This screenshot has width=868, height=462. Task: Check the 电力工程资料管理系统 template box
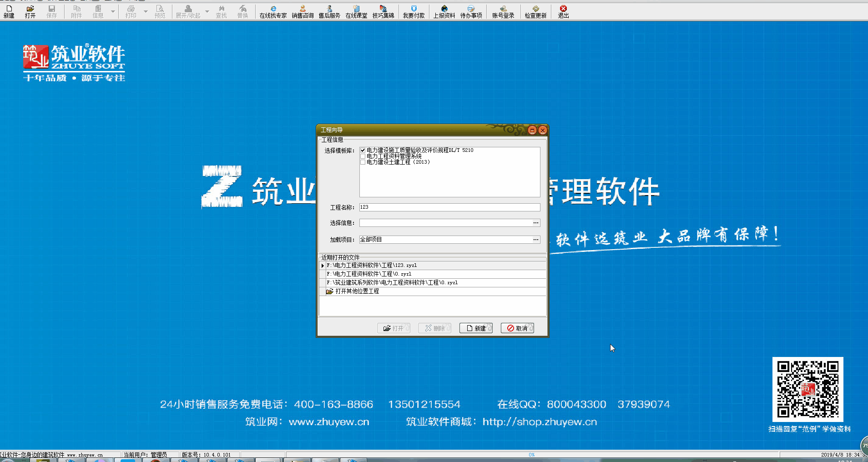[x=363, y=156]
